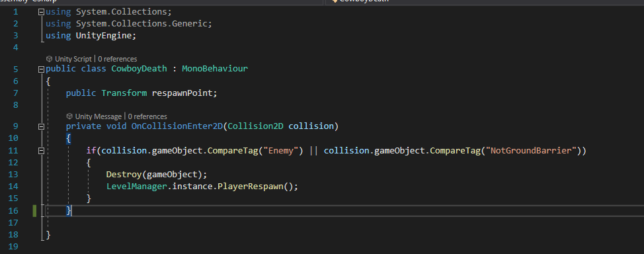Click the Unity Script cube icon

[x=50, y=59]
